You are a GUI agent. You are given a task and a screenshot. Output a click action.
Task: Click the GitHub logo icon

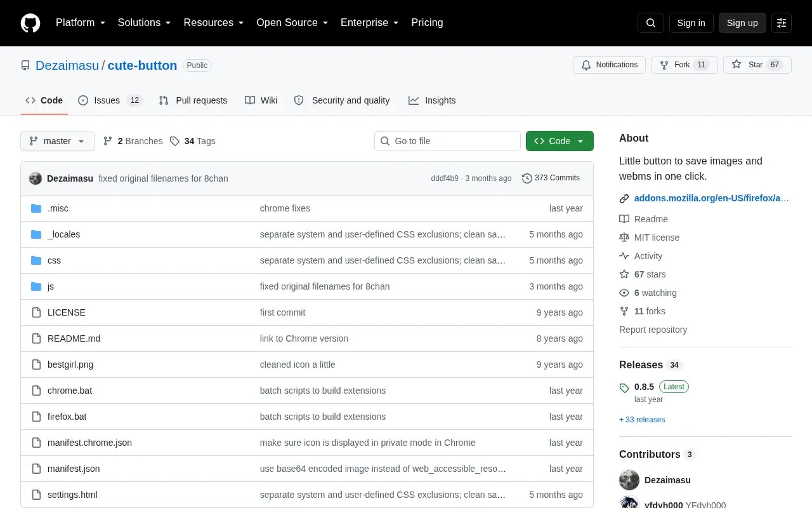(x=30, y=23)
